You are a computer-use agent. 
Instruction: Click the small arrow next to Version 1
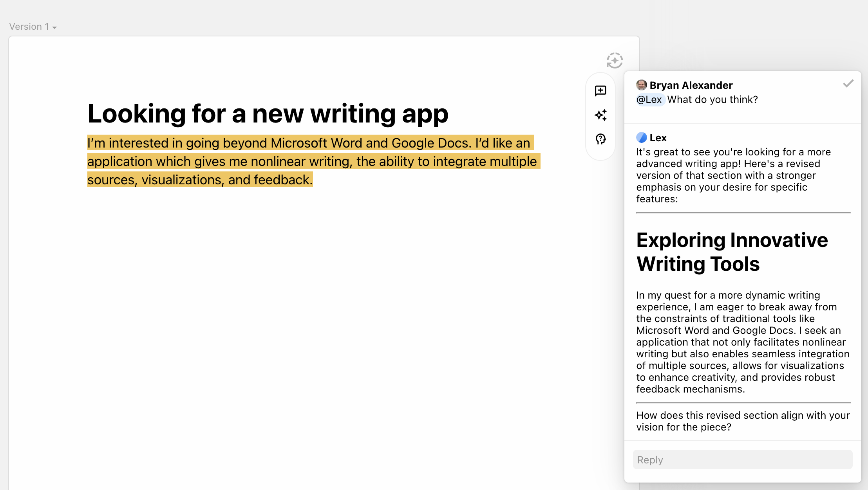click(x=54, y=27)
